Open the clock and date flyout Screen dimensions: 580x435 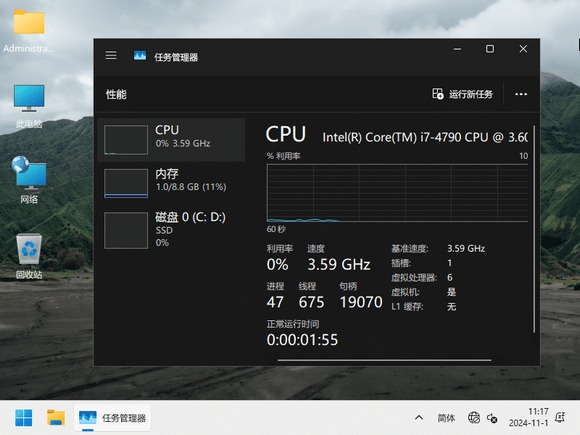(528, 417)
